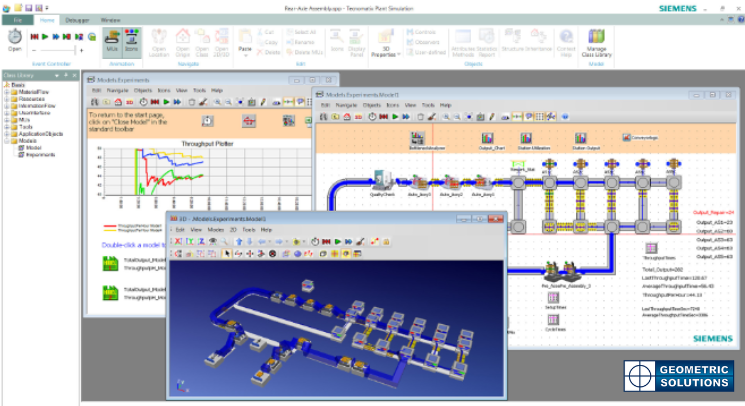Click green play in Models.Experiments window toolbar
Screen dimensions: 745x406
coord(166,102)
